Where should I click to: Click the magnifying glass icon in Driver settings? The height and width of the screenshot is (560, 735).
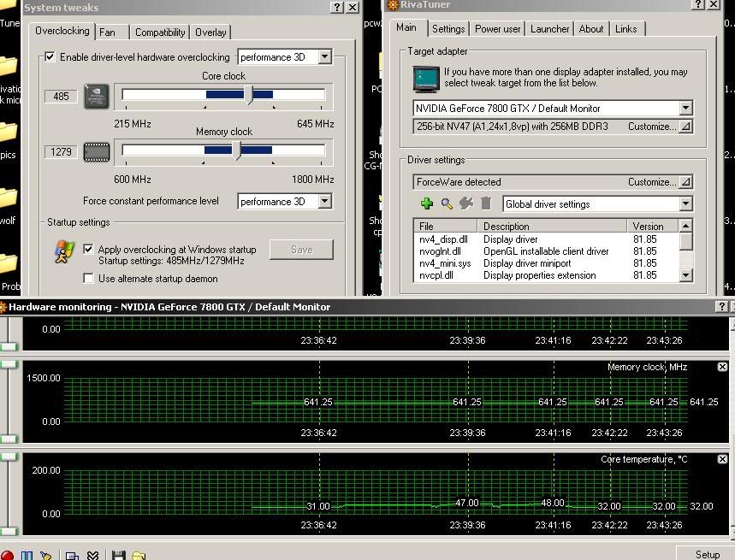coord(447,203)
